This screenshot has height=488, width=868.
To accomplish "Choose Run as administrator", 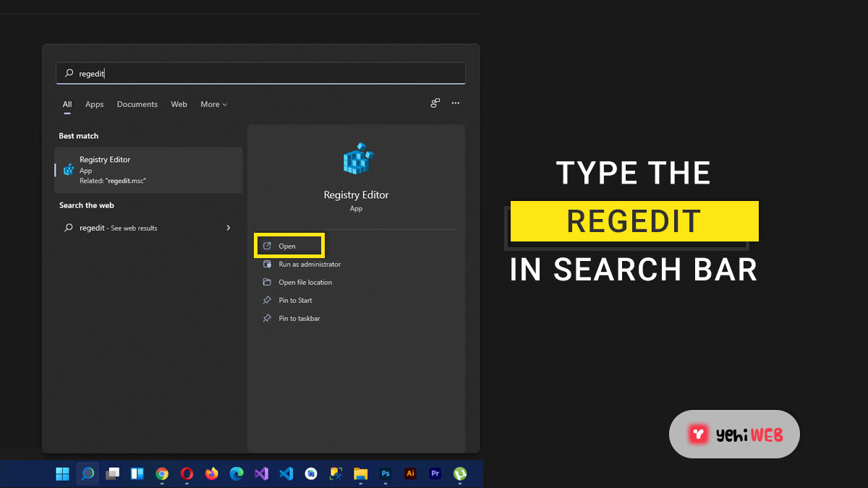I will pos(310,265).
